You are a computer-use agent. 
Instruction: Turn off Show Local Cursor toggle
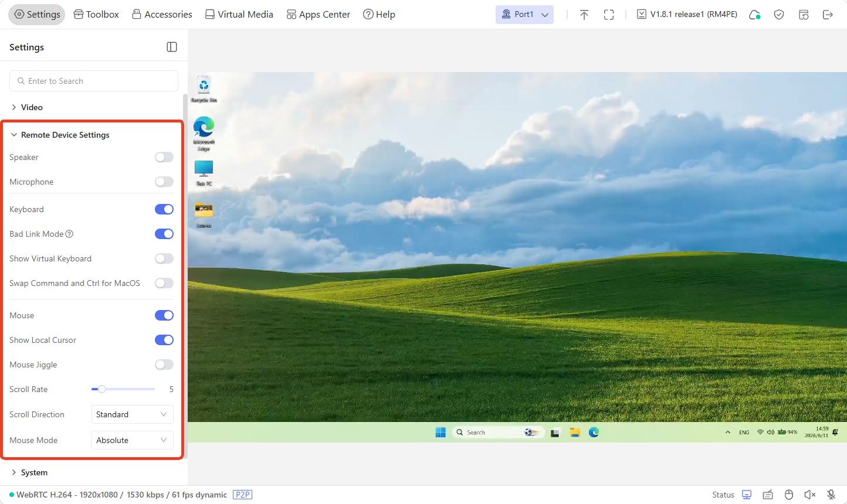point(164,340)
